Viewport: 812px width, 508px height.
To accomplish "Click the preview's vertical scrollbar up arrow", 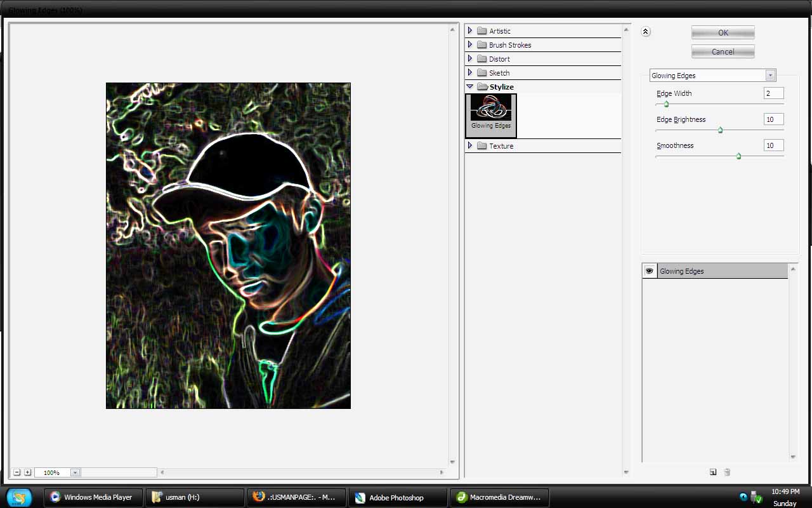I will click(x=453, y=29).
